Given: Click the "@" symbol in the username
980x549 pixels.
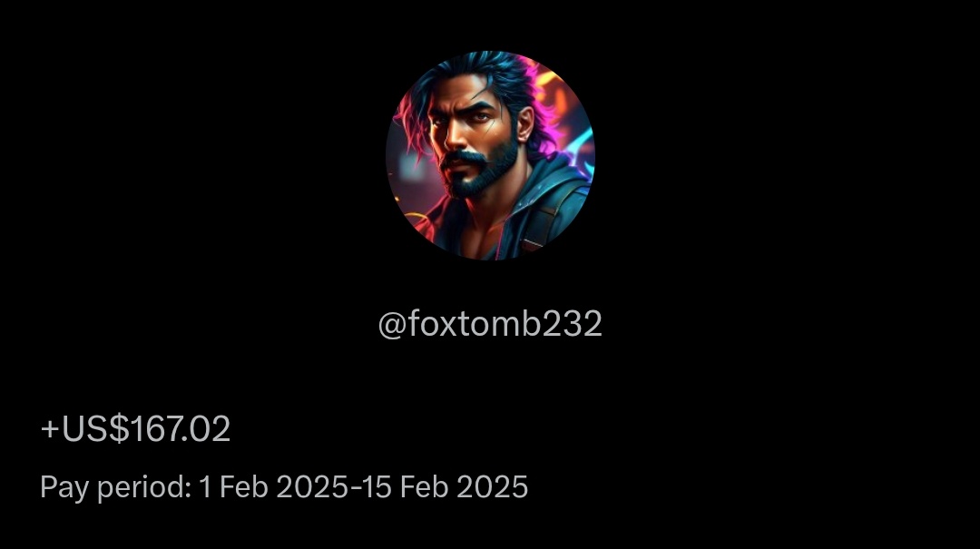Looking at the screenshot, I should (393, 325).
